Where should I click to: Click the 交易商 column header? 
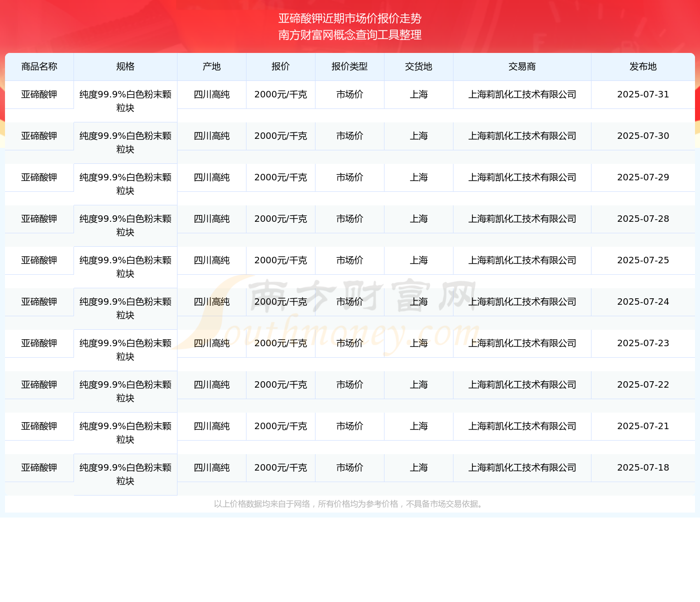[522, 66]
